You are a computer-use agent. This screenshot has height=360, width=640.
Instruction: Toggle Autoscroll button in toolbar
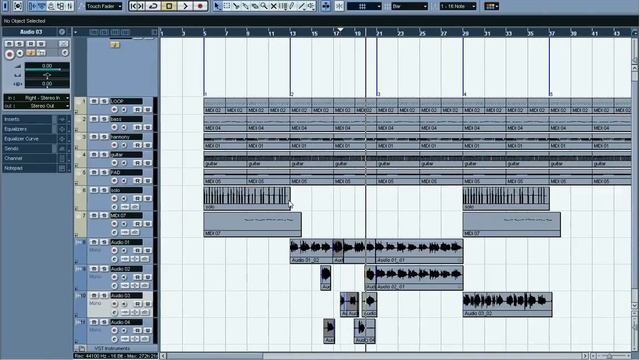(326, 6)
